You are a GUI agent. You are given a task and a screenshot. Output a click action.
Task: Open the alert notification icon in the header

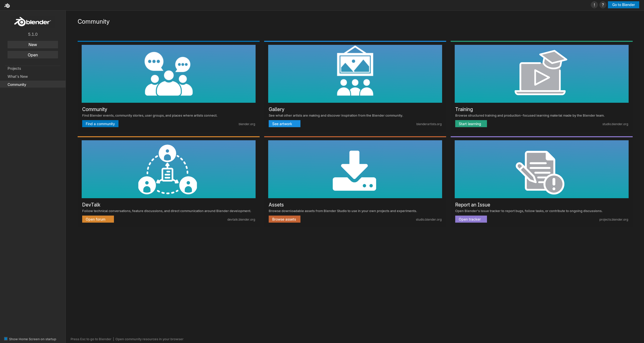point(594,5)
